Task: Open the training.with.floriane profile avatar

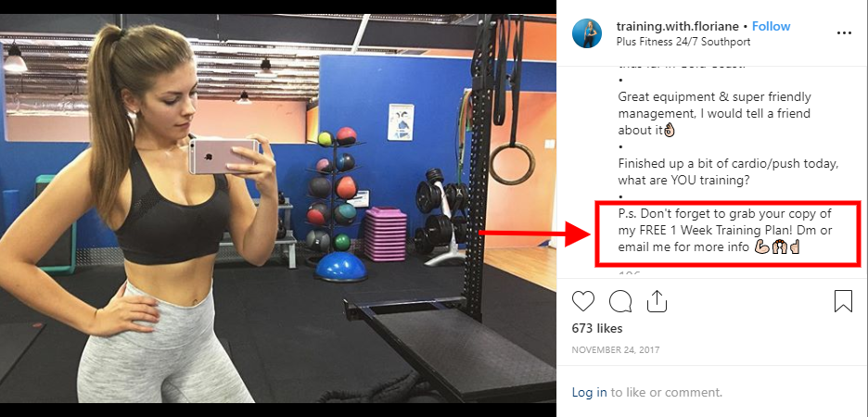Action: tap(587, 33)
